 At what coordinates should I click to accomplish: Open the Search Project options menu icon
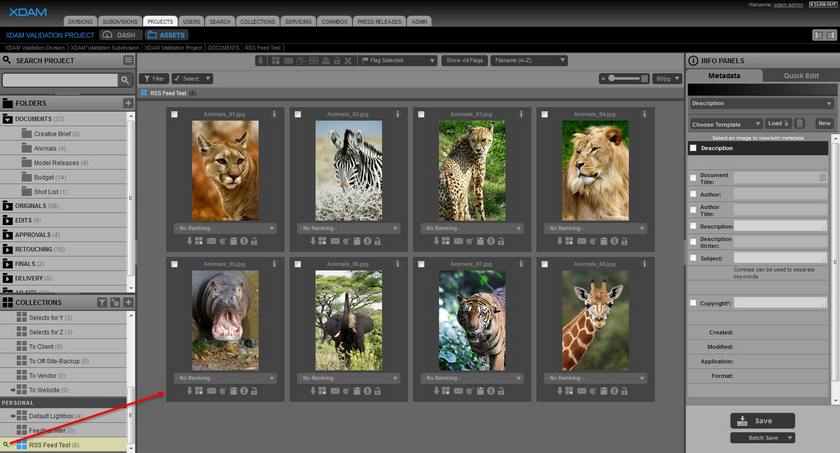(x=128, y=60)
